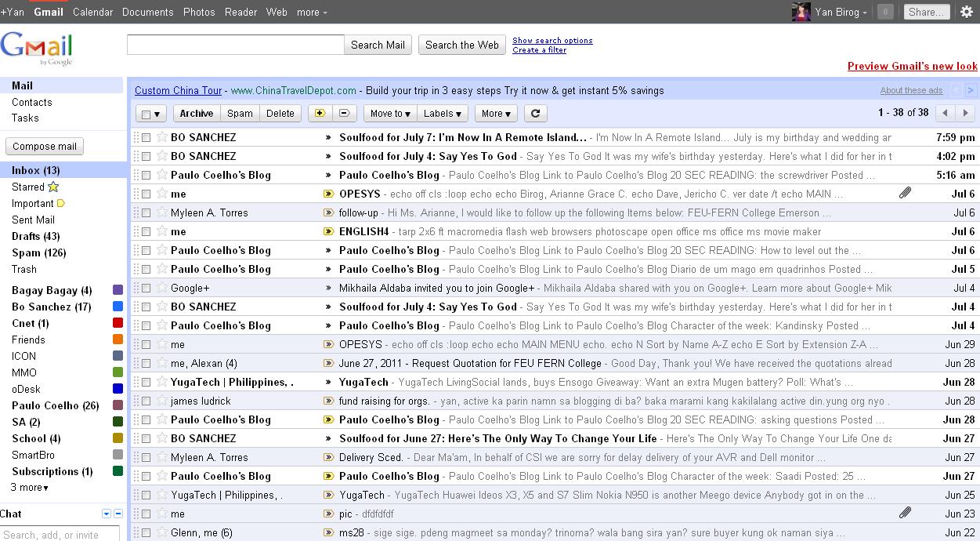The height and width of the screenshot is (541, 980).
Task: Click the notifications count box
Action: tap(885, 12)
